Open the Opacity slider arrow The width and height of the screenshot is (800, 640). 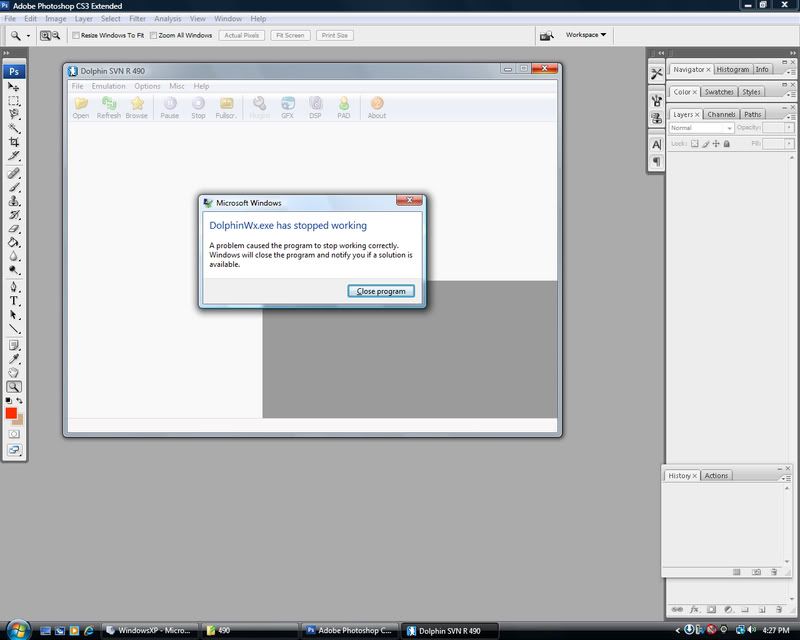789,128
